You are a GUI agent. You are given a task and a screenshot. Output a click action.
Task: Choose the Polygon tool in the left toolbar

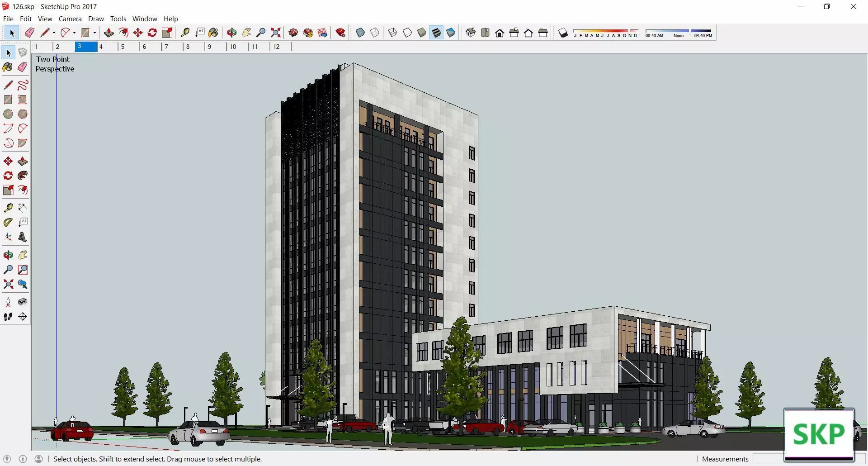23,114
